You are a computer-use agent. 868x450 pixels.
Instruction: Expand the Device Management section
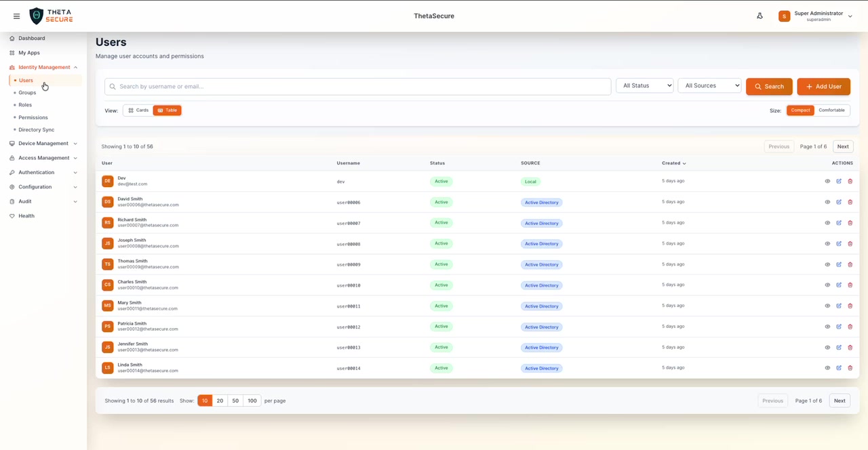pyautogui.click(x=43, y=143)
